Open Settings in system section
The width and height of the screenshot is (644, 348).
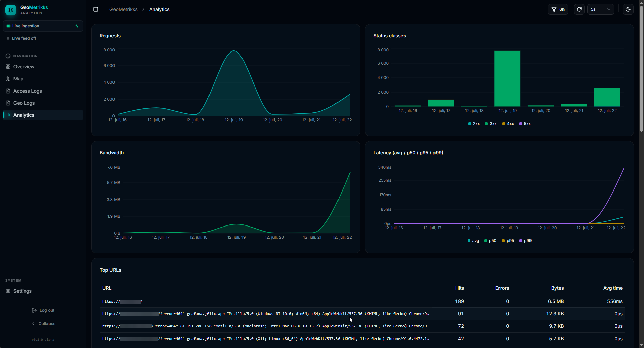coord(43,291)
